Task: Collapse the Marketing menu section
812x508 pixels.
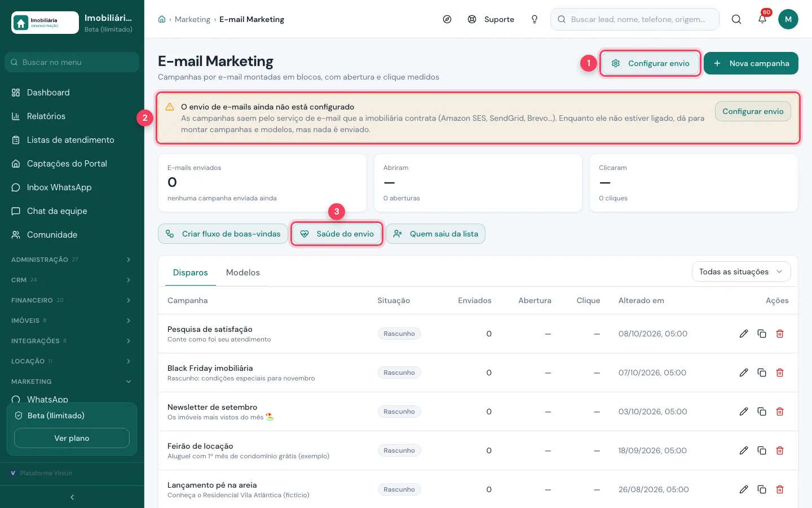Action: point(72,382)
